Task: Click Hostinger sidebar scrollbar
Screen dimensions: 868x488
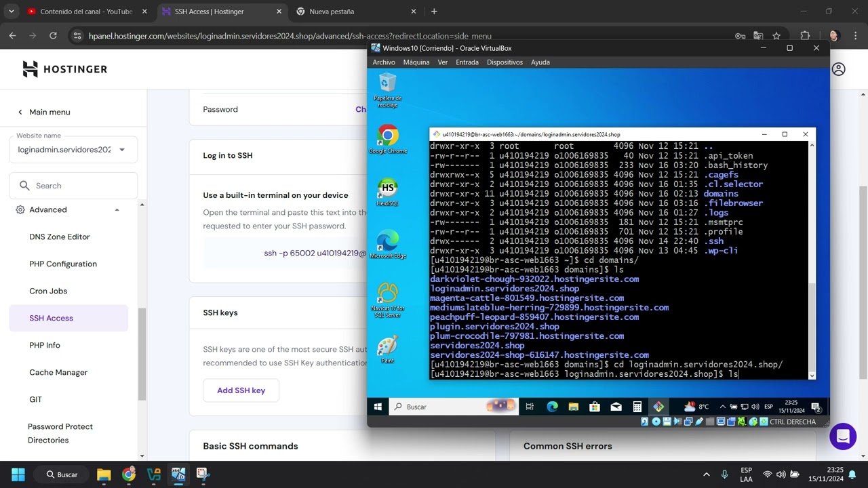Action: click(x=142, y=354)
